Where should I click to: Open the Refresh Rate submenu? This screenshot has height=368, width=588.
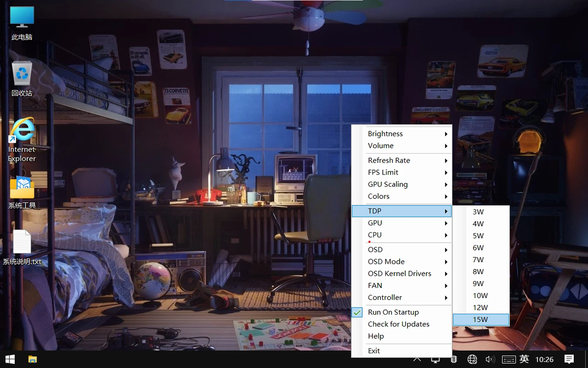(402, 161)
